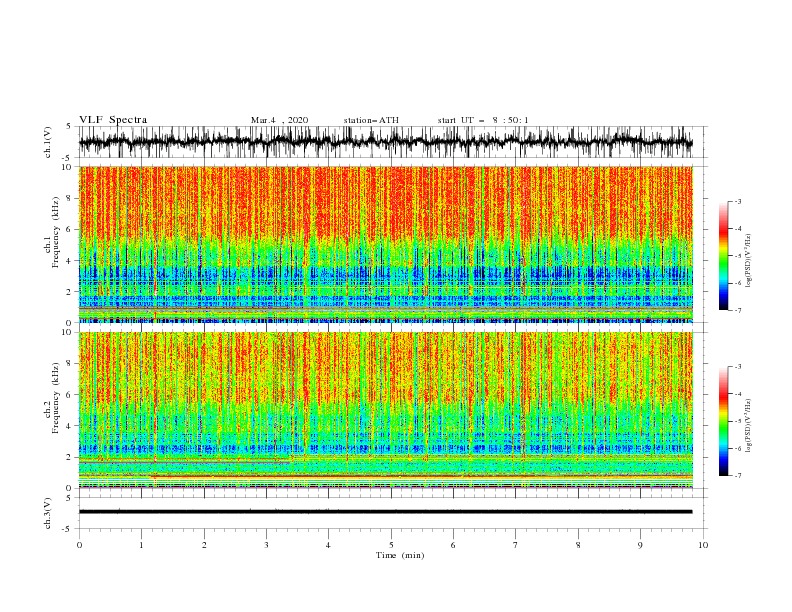Image resolution: width=792 pixels, height=612 pixels.
Task: Click the "VLF Spectra" title text
Action: pyautogui.click(x=113, y=120)
